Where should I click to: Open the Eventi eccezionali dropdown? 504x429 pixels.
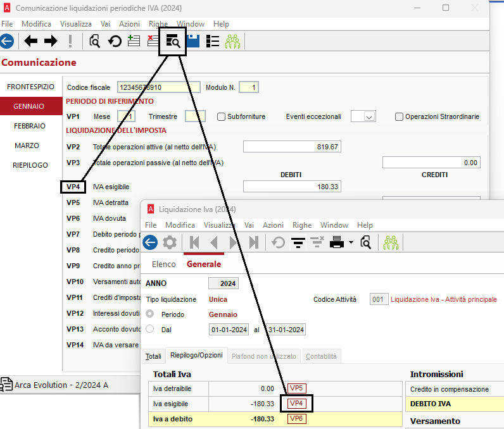[369, 116]
